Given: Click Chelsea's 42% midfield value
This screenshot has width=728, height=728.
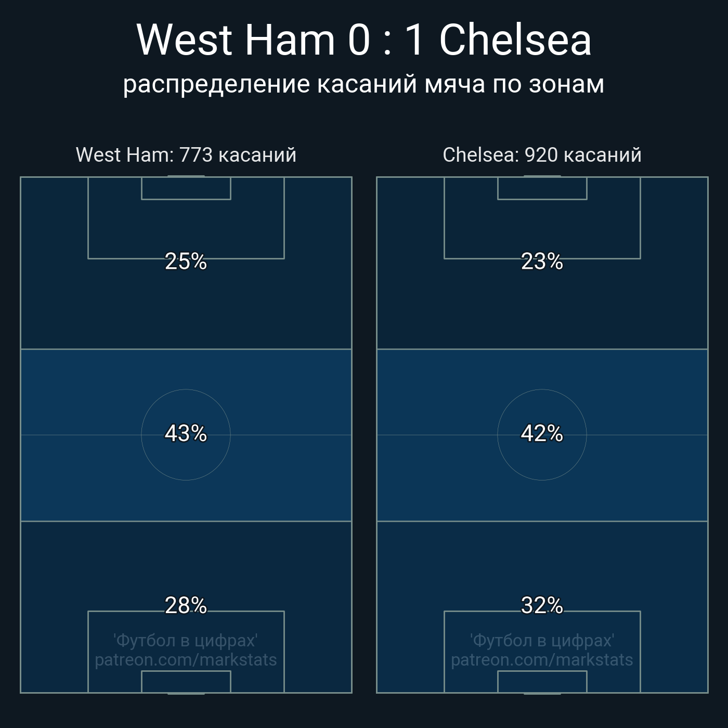Looking at the screenshot, I should click(542, 433).
